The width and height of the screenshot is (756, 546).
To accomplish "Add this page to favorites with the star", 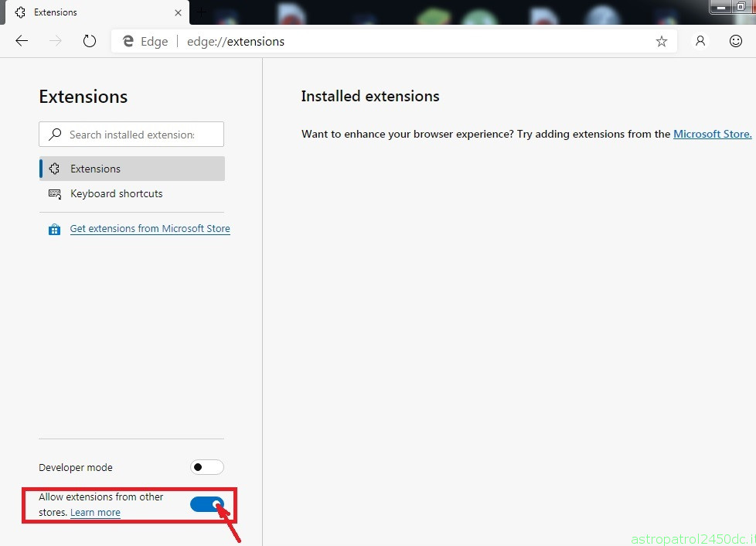I will [661, 42].
